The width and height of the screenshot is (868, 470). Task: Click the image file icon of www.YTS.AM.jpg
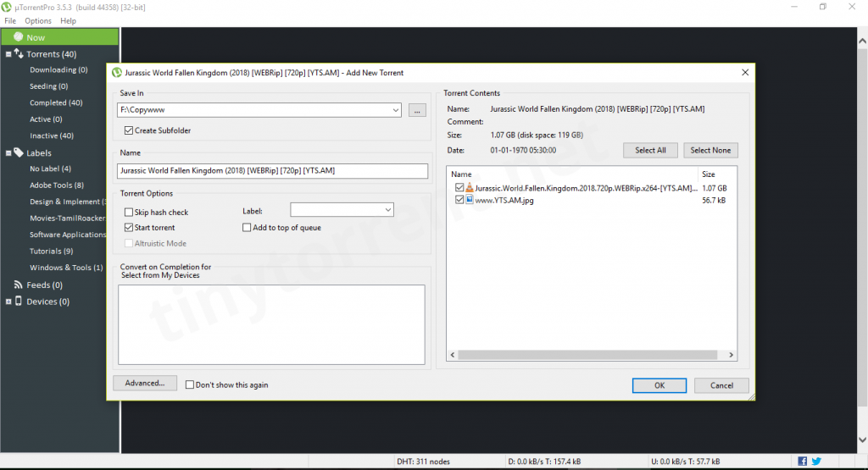click(470, 200)
